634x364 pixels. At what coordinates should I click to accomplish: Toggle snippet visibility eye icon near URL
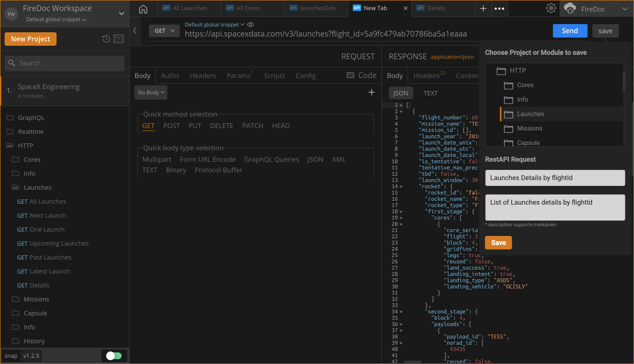coord(250,25)
